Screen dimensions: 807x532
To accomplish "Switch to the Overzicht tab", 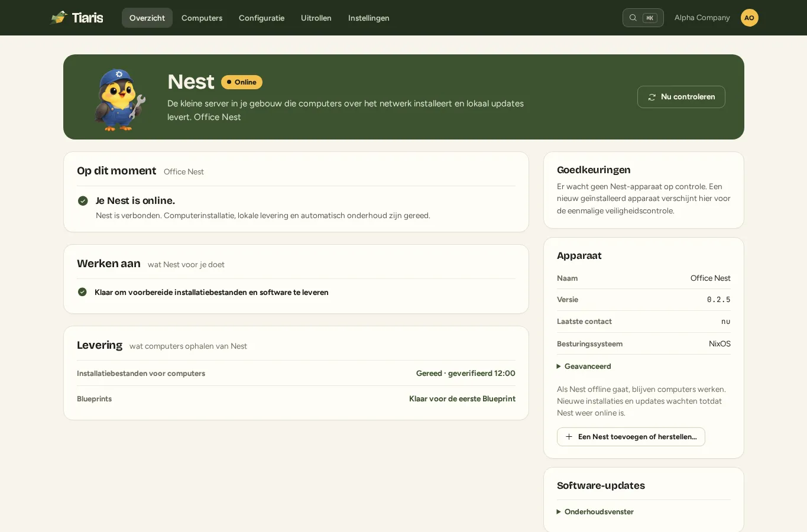I will [147, 18].
